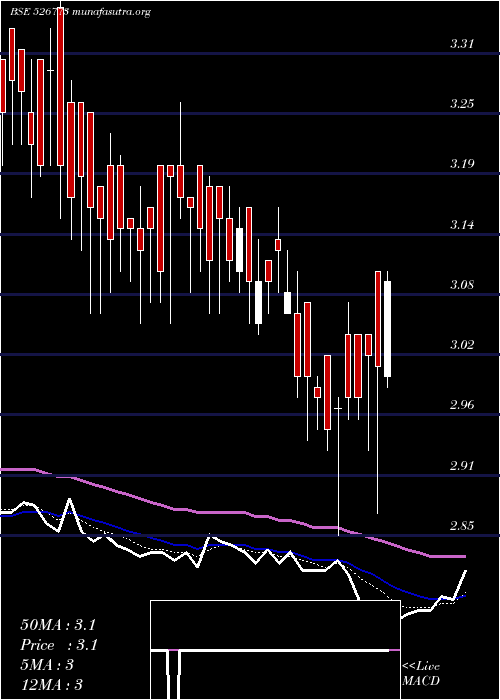500x700 pixels.
Task: Click the 3.19 price axis label
Action: pyautogui.click(x=461, y=163)
